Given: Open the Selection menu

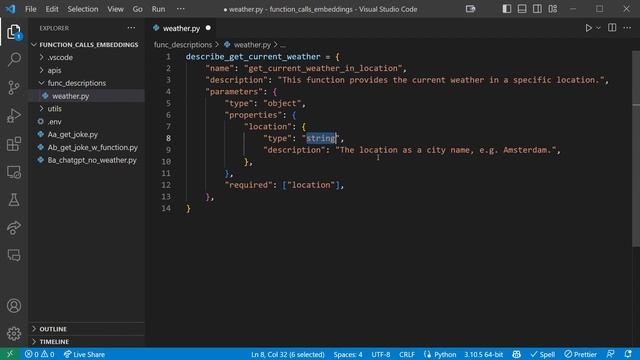Looking at the screenshot, I should (83, 9).
